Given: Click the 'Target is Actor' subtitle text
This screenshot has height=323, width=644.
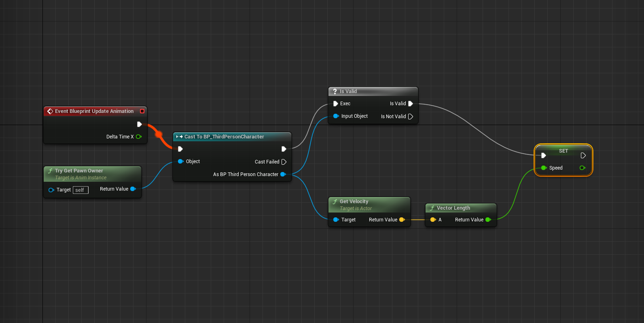Looking at the screenshot, I should 356,208.
